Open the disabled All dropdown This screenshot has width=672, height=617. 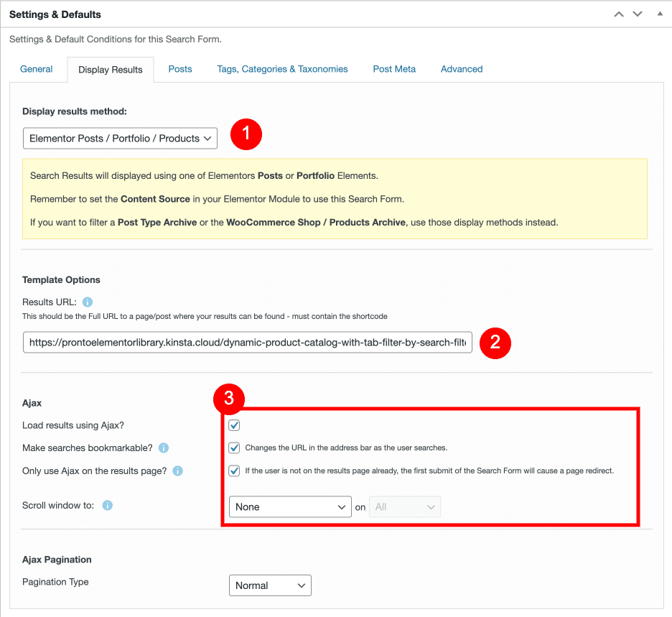405,507
